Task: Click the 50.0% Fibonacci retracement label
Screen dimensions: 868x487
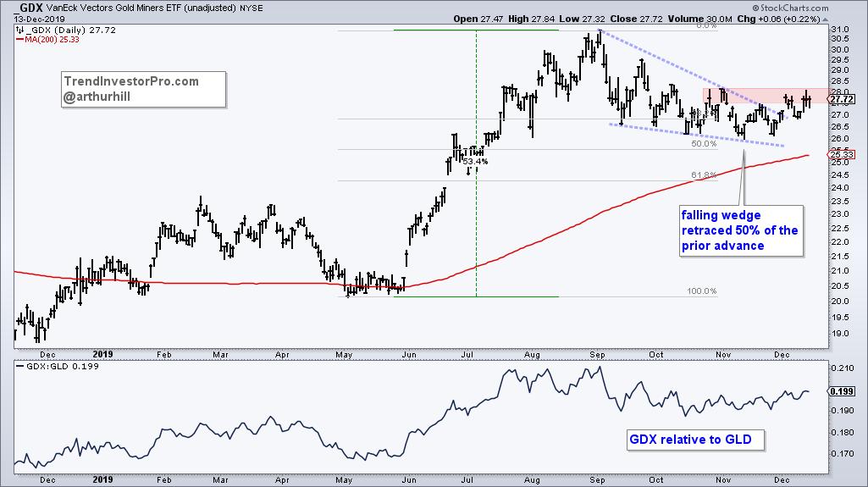Action: click(704, 143)
